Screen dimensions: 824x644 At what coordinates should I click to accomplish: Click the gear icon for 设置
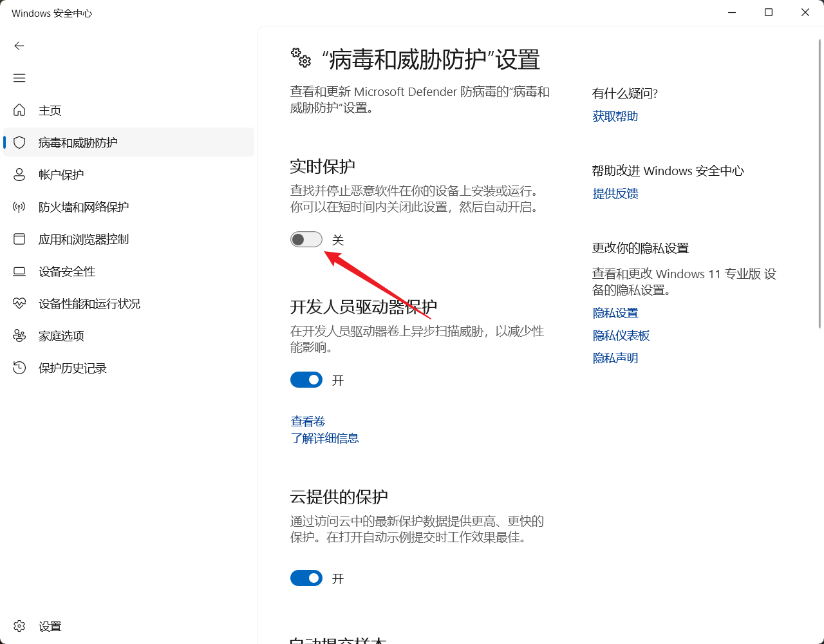19,626
